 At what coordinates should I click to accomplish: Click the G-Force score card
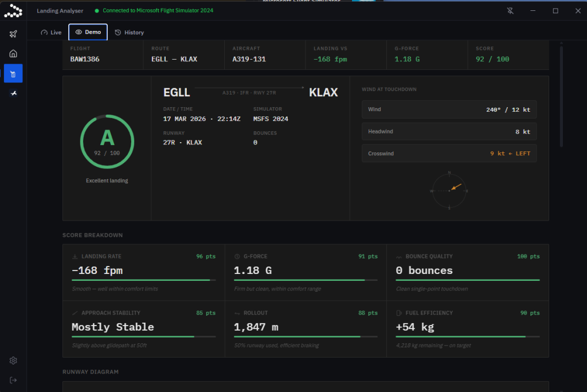coord(306,273)
